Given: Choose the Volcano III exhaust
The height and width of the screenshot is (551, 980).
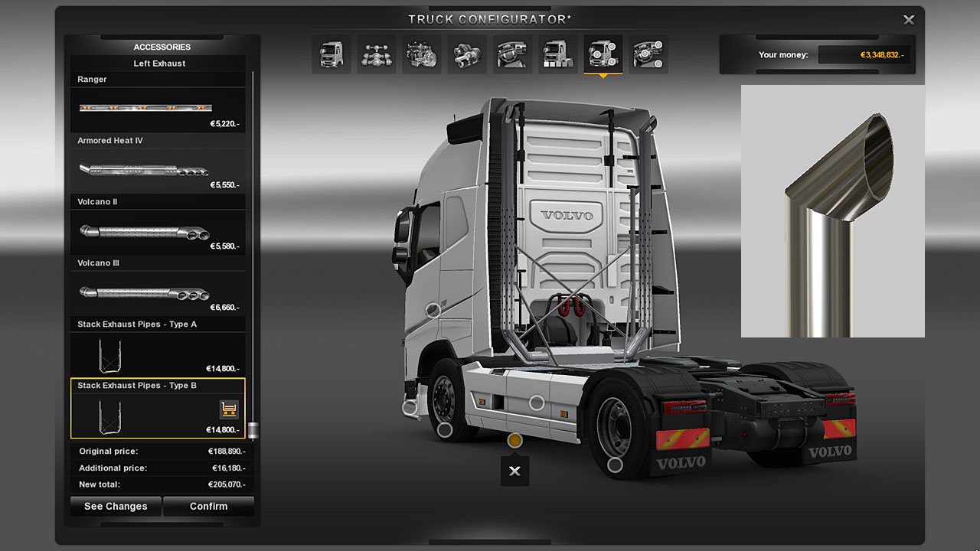Looking at the screenshot, I should [158, 285].
